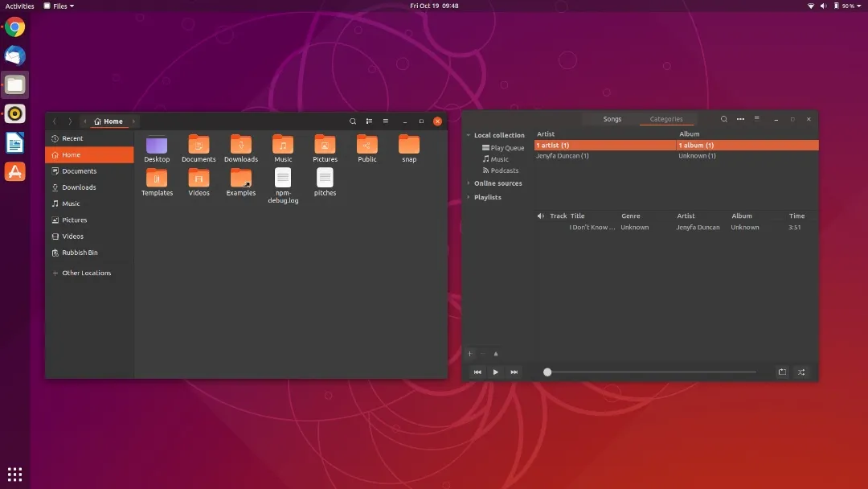This screenshot has width=868, height=489.
Task: Toggle list view in Files
Action: [369, 121]
